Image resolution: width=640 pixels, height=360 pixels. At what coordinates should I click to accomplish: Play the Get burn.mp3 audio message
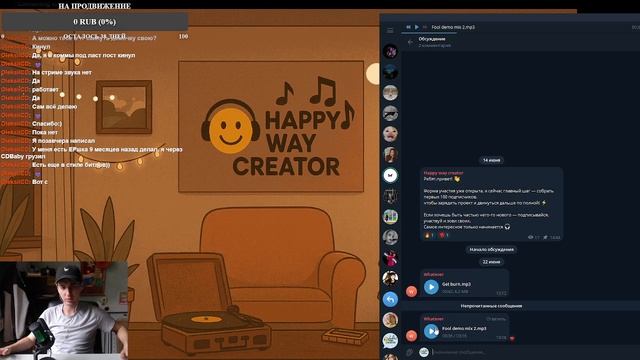pyautogui.click(x=431, y=287)
